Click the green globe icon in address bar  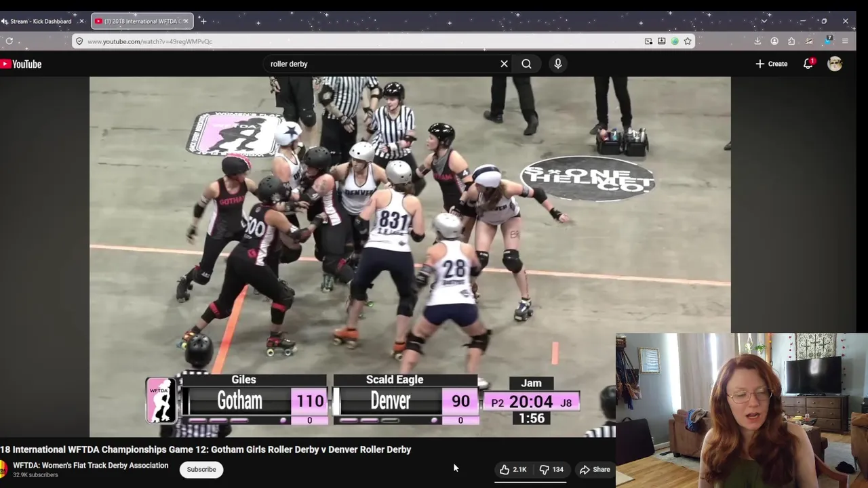(675, 41)
